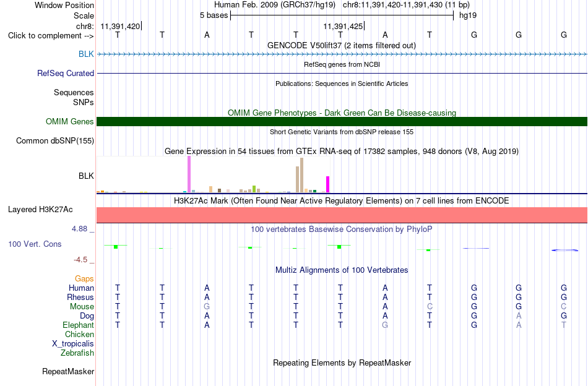Click the orange Gaps label
The image size is (588, 386).
(x=84, y=278)
